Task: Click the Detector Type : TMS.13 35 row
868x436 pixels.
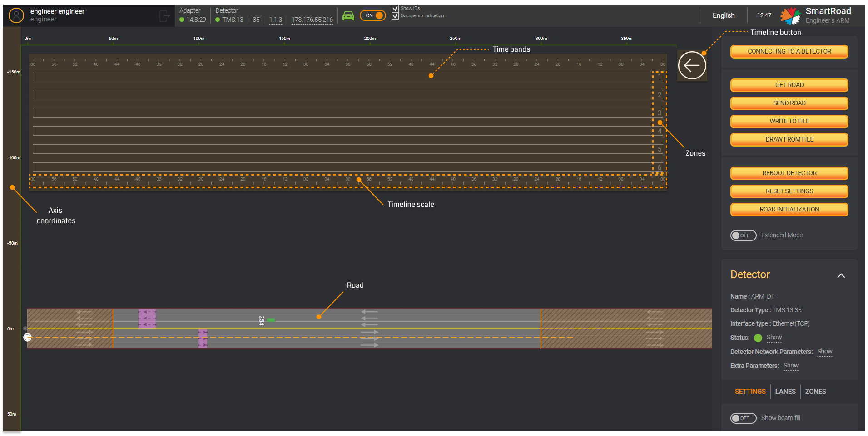Action: [766, 310]
